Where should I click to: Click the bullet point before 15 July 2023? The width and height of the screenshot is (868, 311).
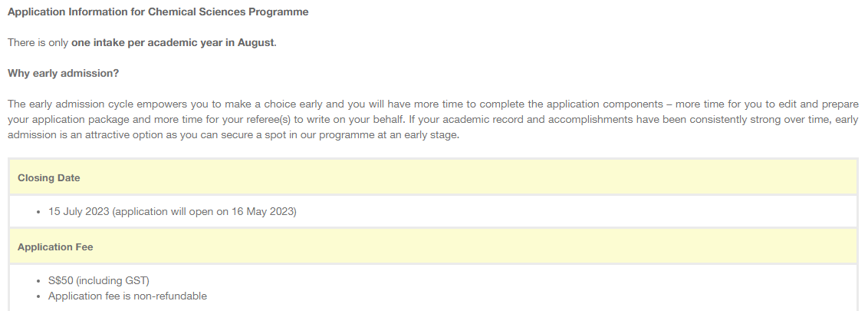(38, 212)
